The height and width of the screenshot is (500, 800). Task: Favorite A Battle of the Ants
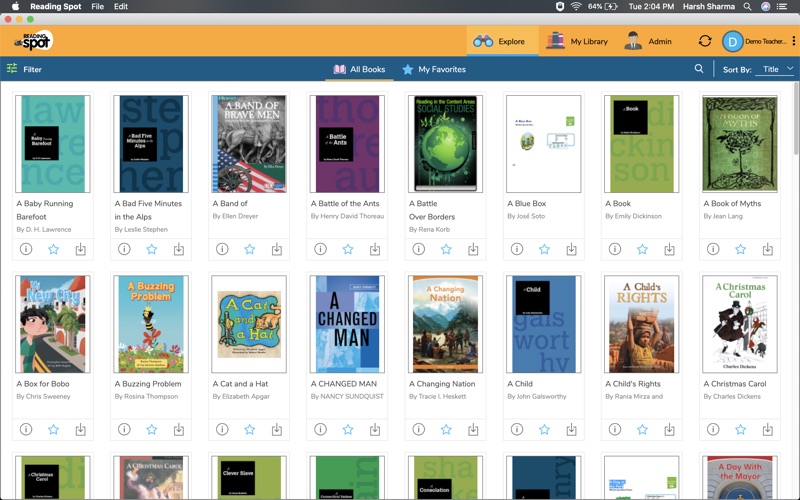click(x=348, y=249)
